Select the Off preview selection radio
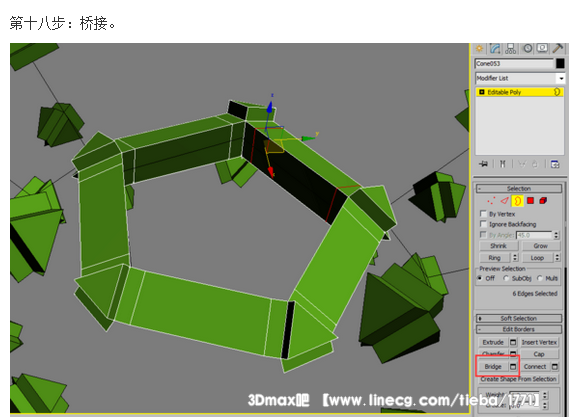The height and width of the screenshot is (417, 569). point(480,278)
